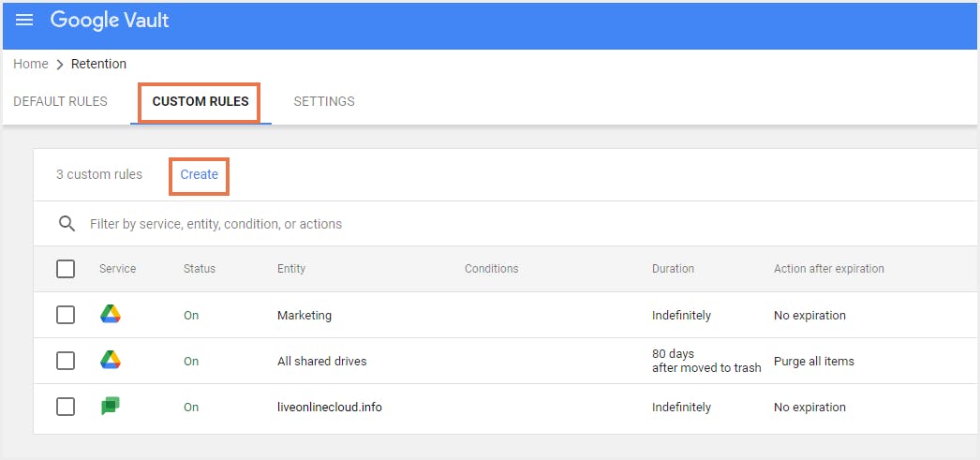Sort by the Duration column header
Image resolution: width=980 pixels, height=460 pixels.
click(673, 269)
